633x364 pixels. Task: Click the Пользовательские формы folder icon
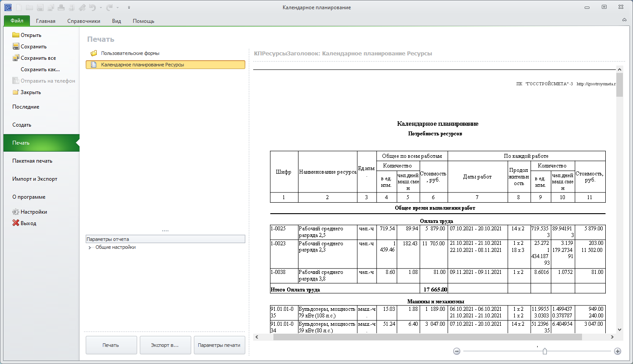93,53
